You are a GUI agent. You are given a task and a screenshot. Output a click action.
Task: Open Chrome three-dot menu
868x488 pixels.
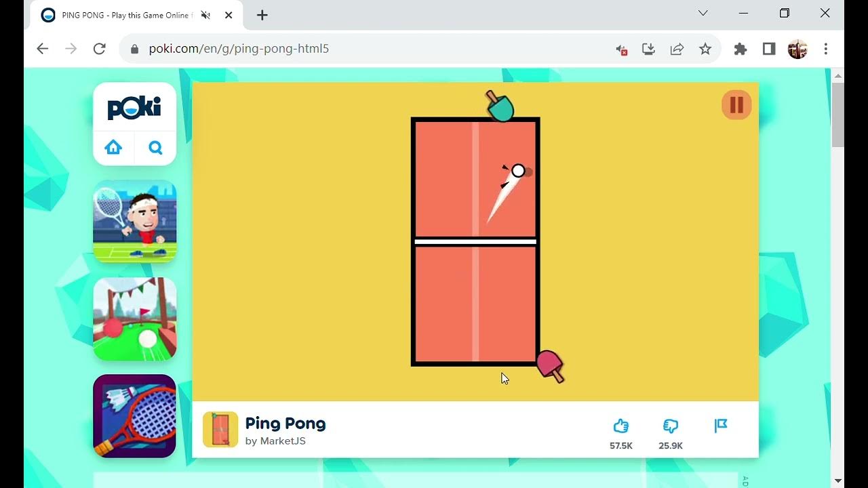click(825, 49)
